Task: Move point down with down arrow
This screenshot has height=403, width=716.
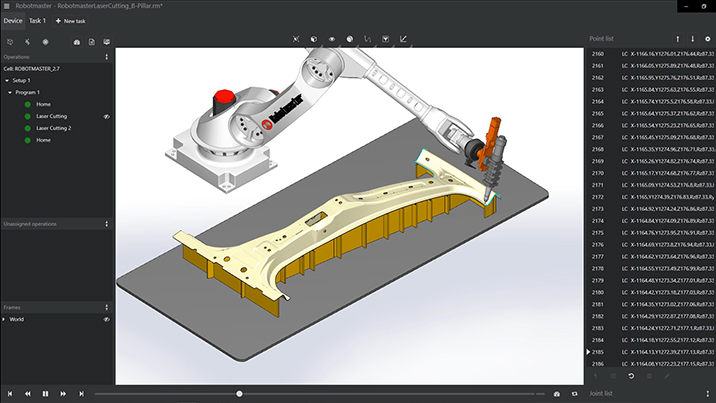Action: (692, 39)
